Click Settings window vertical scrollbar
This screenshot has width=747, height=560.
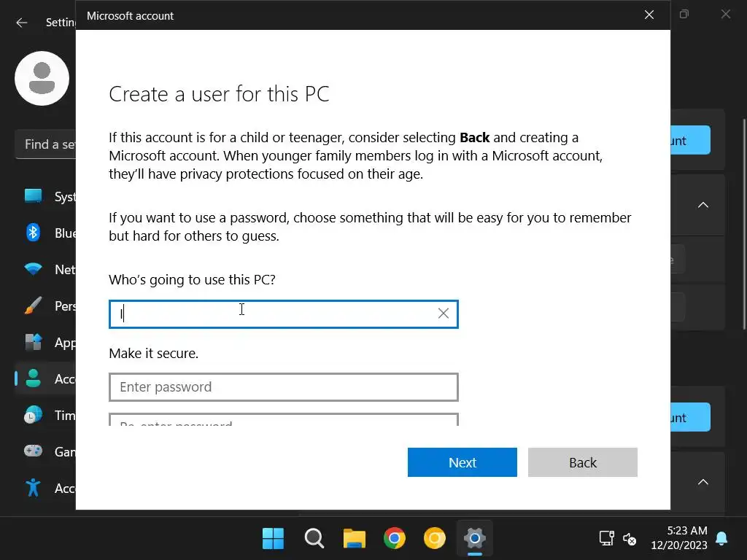coord(744,224)
